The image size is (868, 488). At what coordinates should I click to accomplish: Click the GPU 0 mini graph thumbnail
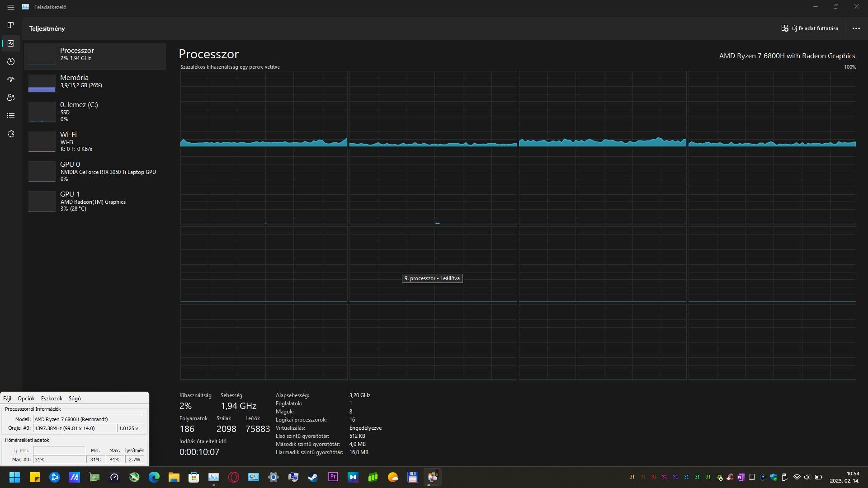(x=42, y=173)
